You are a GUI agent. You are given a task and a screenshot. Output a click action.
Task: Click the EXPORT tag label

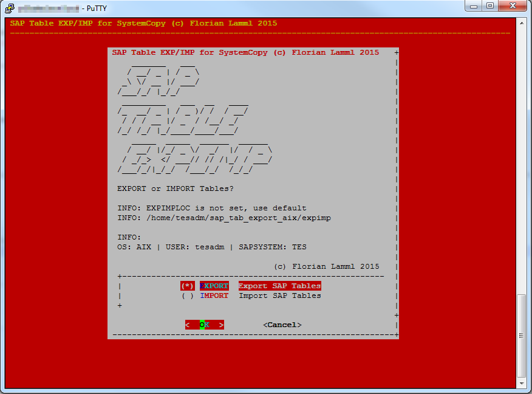[214, 286]
